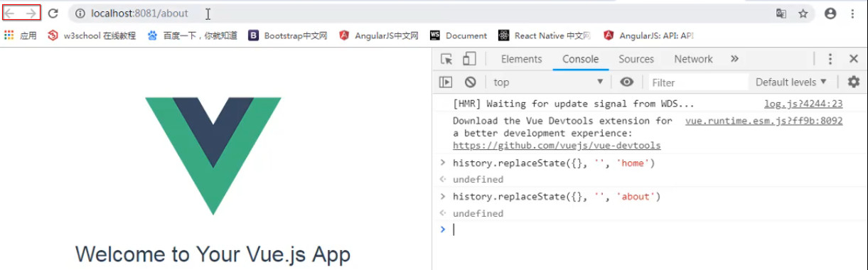Screen dimensions: 868x270
Task: Switch to the Network tab
Action: coord(693,59)
